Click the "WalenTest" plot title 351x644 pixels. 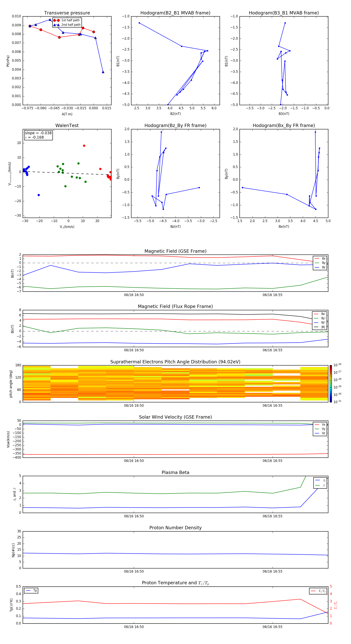pyautogui.click(x=67, y=125)
